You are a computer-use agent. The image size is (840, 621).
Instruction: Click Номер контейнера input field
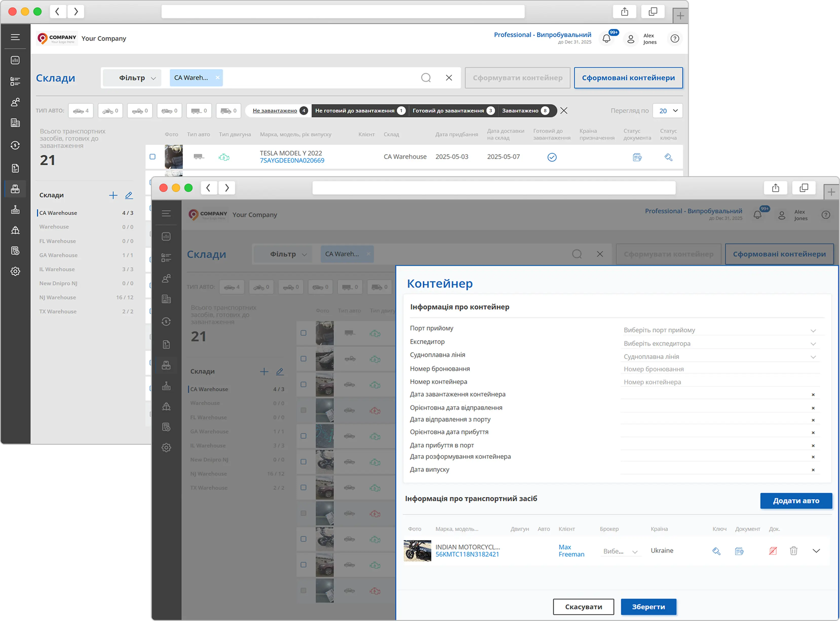click(720, 382)
